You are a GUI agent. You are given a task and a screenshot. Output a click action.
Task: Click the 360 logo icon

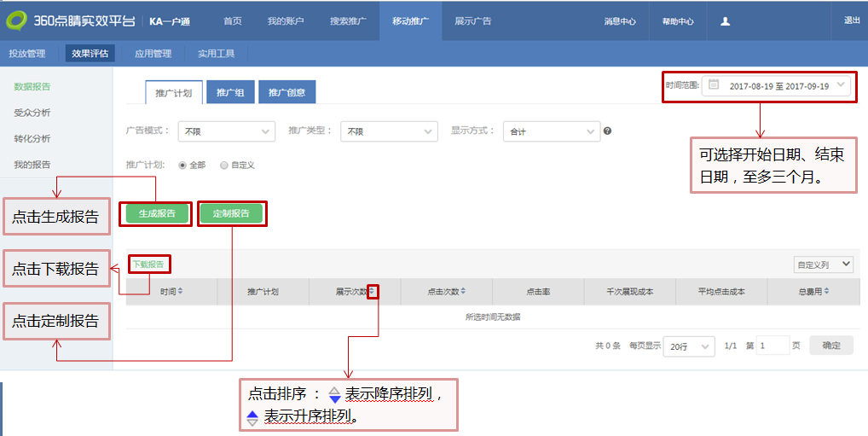17,20
